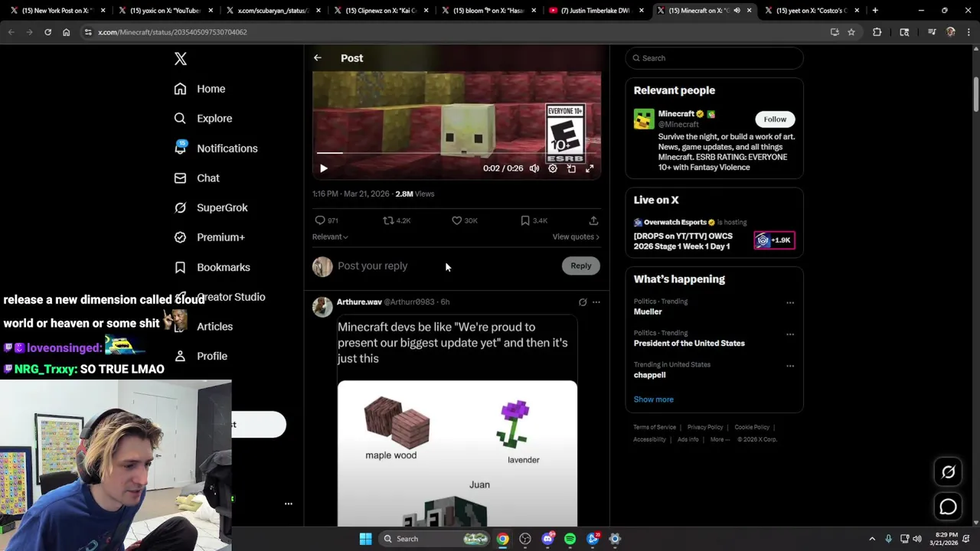Image resolution: width=980 pixels, height=551 pixels.
Task: Open SuperGrok in the sidebar
Action: pos(211,207)
